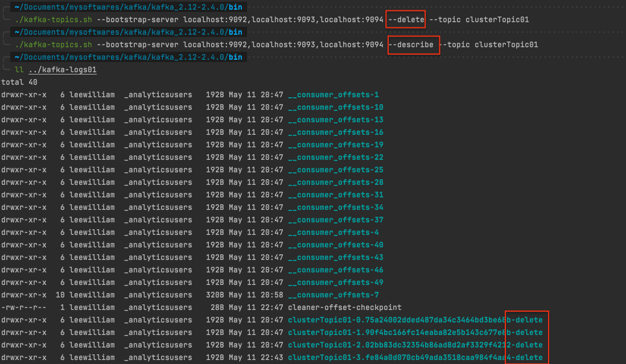Viewport: 626px width, 364px height.
Task: Click the 'total 40' output line
Action: [19, 82]
